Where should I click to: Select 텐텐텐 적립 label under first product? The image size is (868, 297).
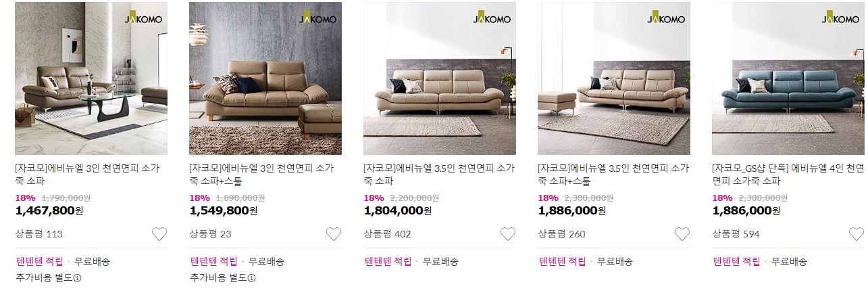coord(39,261)
